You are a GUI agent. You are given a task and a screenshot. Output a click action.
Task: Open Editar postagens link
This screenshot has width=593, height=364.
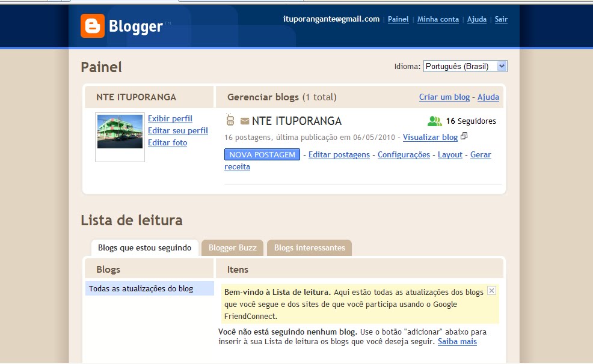[x=339, y=154]
